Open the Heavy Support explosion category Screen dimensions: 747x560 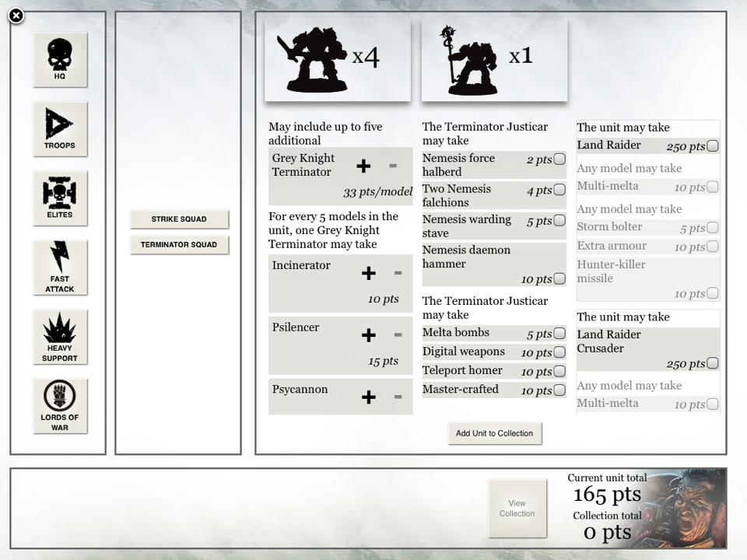pyautogui.click(x=60, y=337)
